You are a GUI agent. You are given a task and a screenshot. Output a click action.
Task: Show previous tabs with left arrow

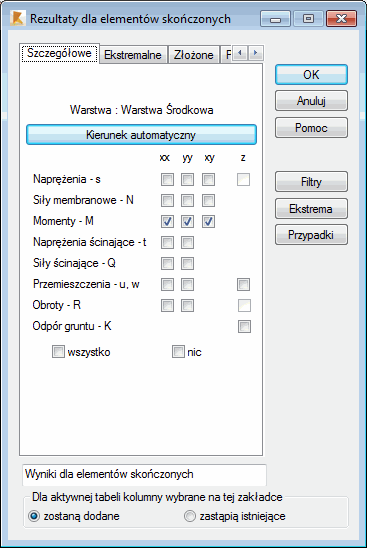tap(240, 53)
